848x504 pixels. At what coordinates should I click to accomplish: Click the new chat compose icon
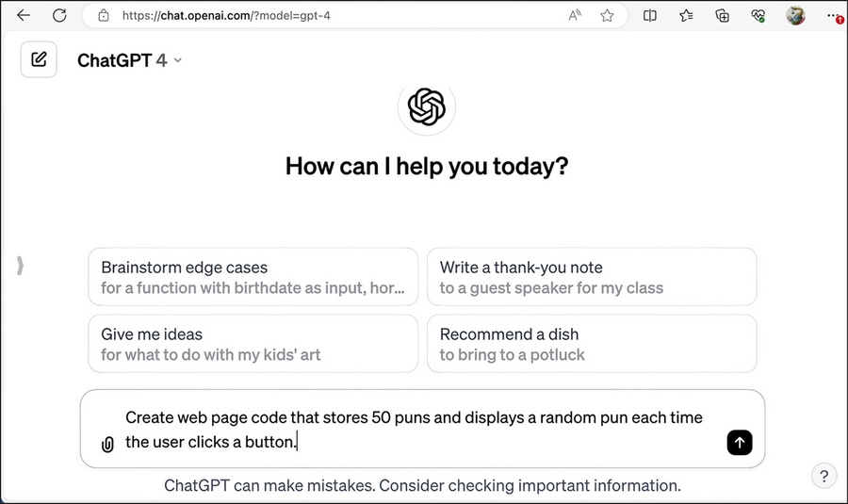tap(39, 59)
